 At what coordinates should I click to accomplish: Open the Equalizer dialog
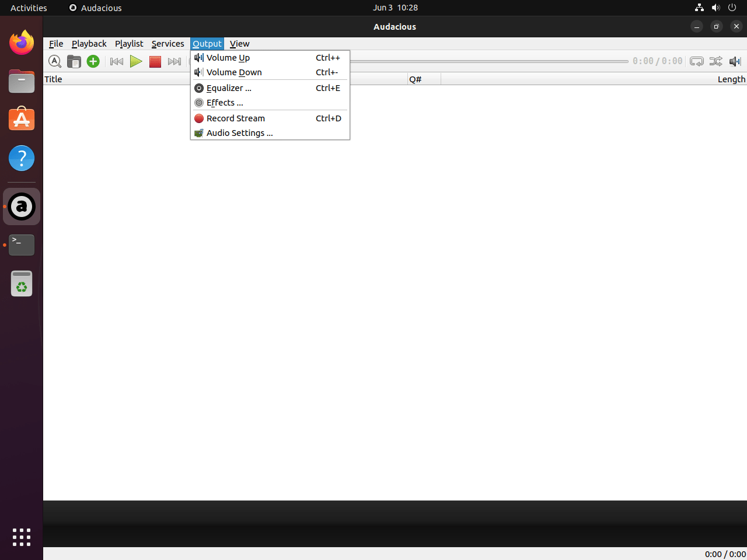coord(229,88)
